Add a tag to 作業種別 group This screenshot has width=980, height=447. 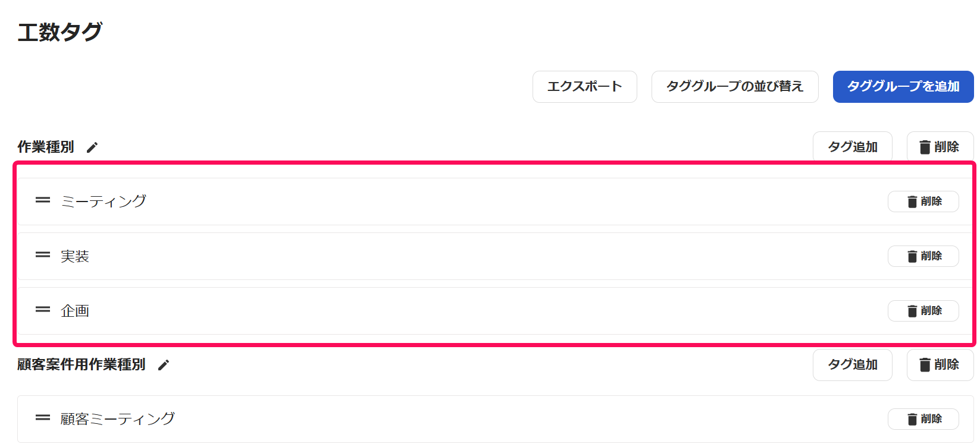tap(852, 147)
